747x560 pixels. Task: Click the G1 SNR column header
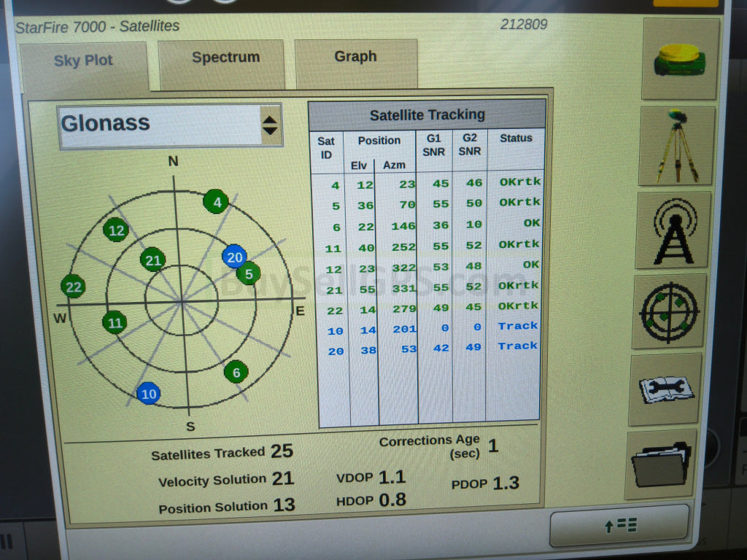433,145
